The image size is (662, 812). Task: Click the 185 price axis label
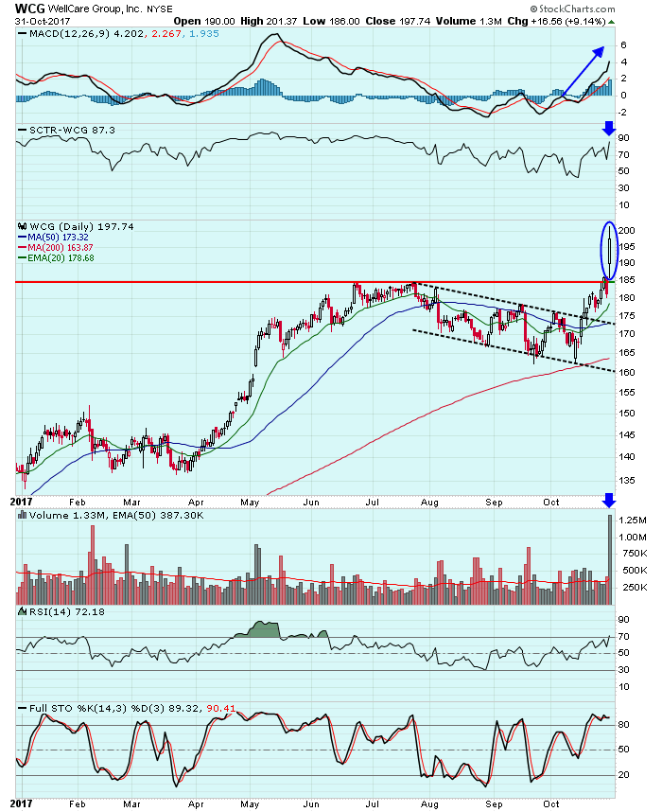[626, 279]
